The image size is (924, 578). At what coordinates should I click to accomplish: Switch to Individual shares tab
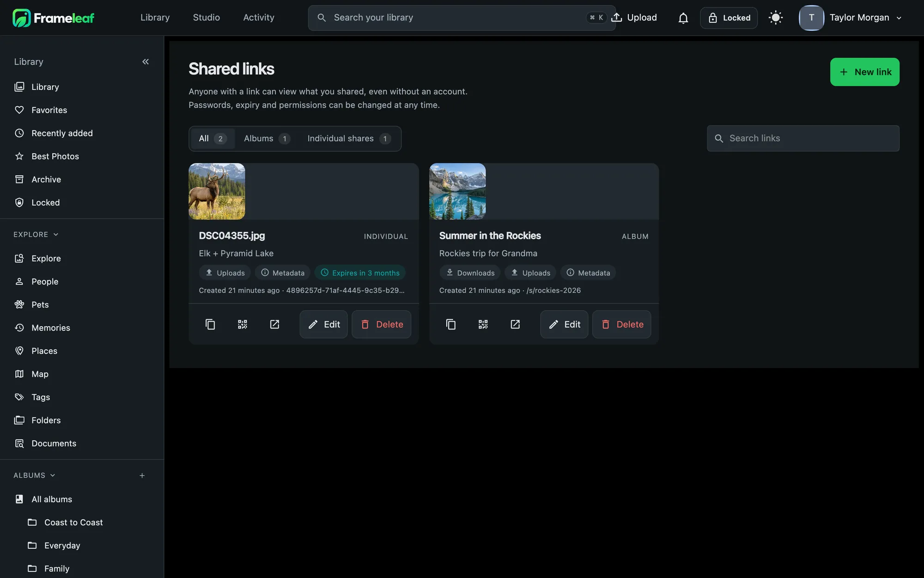349,139
